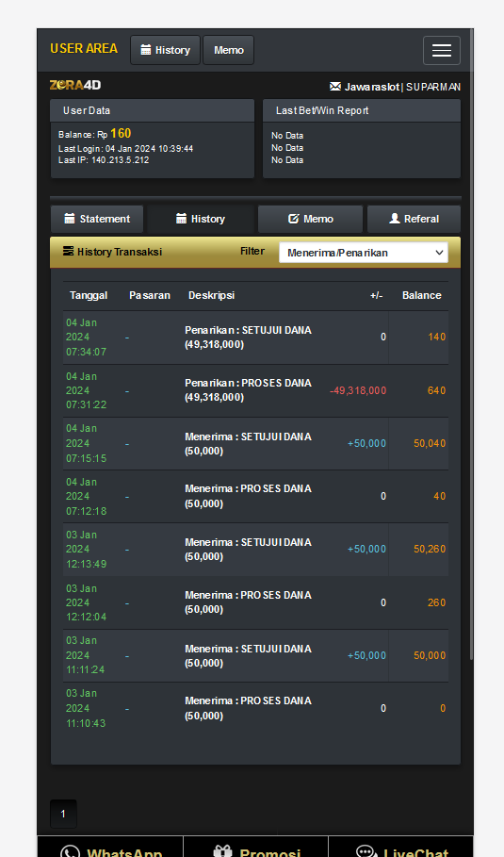Click the envelope message icon
The height and width of the screenshot is (857, 504).
335,87
